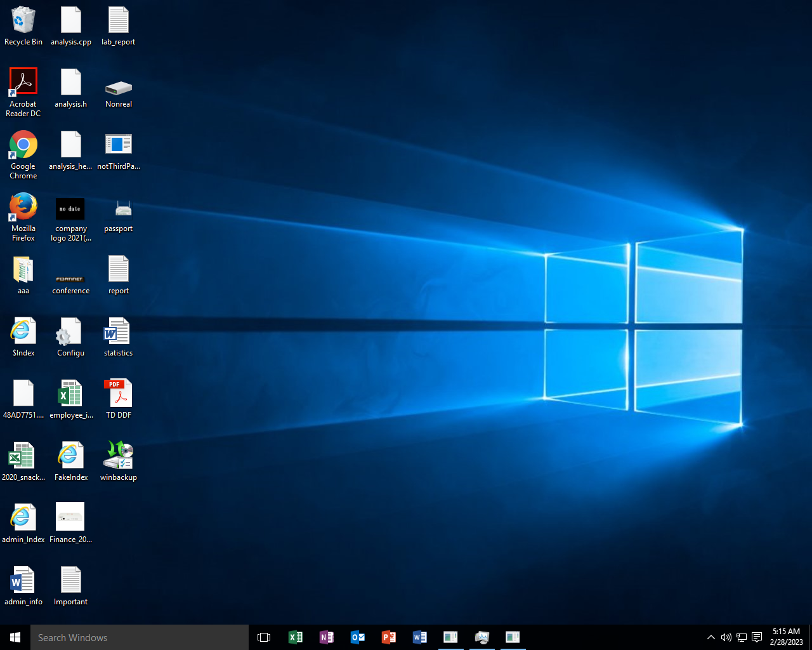Select the Mozilla Firefox shortcut
The height and width of the screenshot is (650, 812).
[x=23, y=216]
